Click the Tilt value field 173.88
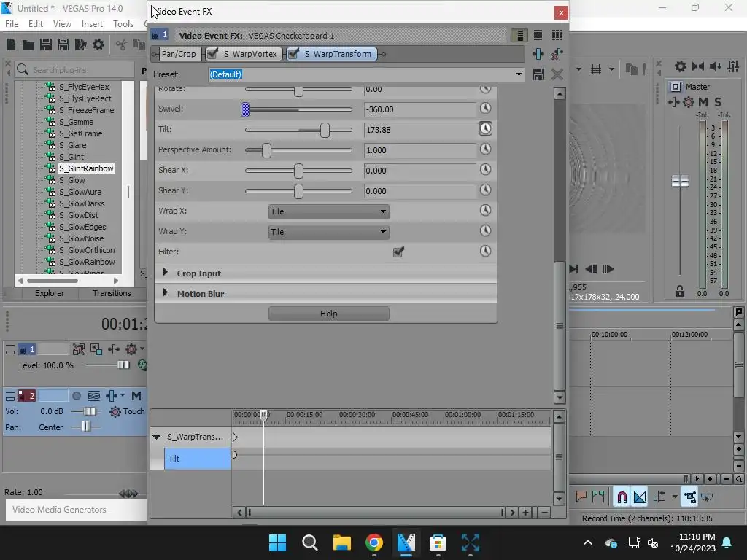The image size is (747, 560). tap(419, 130)
